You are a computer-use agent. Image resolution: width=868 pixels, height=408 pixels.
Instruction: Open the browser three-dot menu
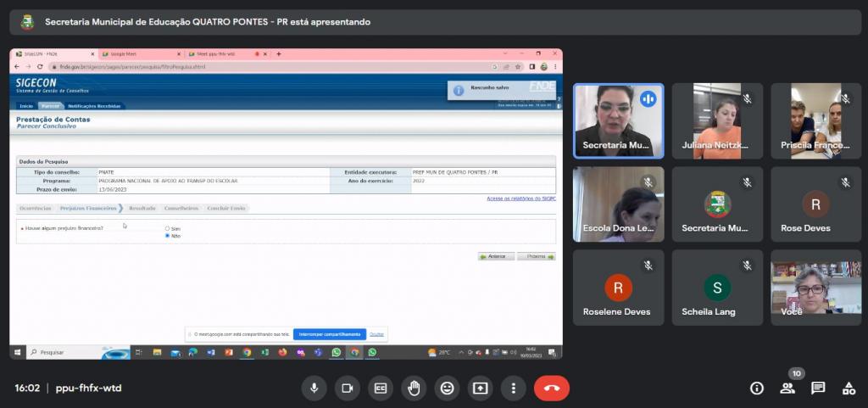[x=555, y=66]
